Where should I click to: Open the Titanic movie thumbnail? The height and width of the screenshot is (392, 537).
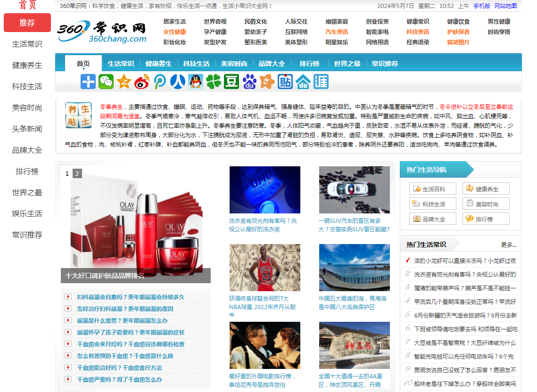pos(265,345)
